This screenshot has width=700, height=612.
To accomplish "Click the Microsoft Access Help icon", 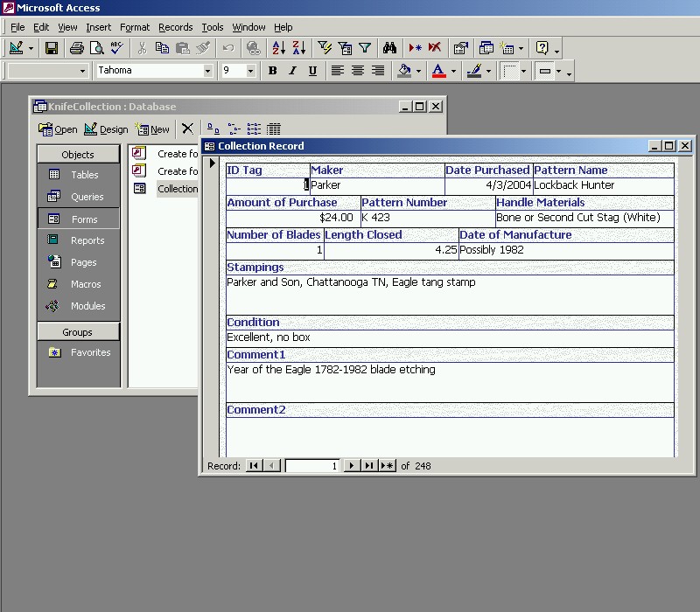I will click(542, 48).
